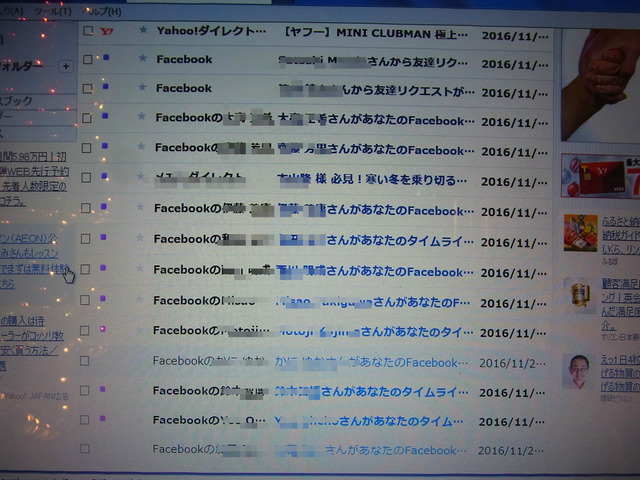The width and height of the screenshot is (640, 480).
Task: Follow the でまずは無料体験 ad link
Action: click(35, 269)
